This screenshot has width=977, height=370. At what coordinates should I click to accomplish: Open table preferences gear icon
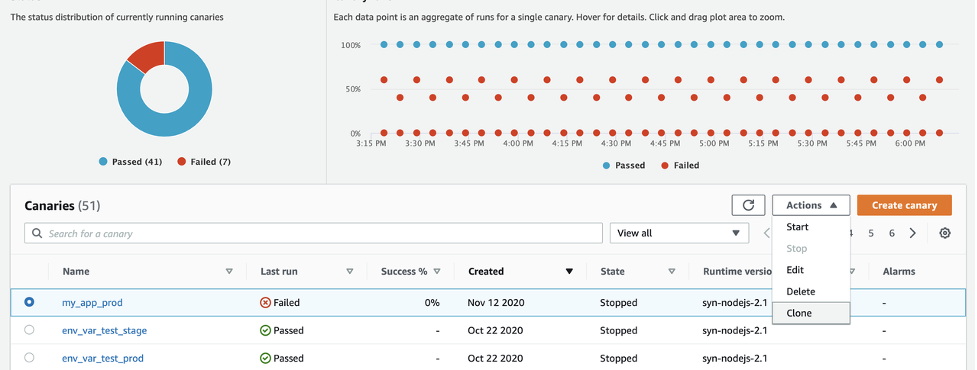pos(945,233)
